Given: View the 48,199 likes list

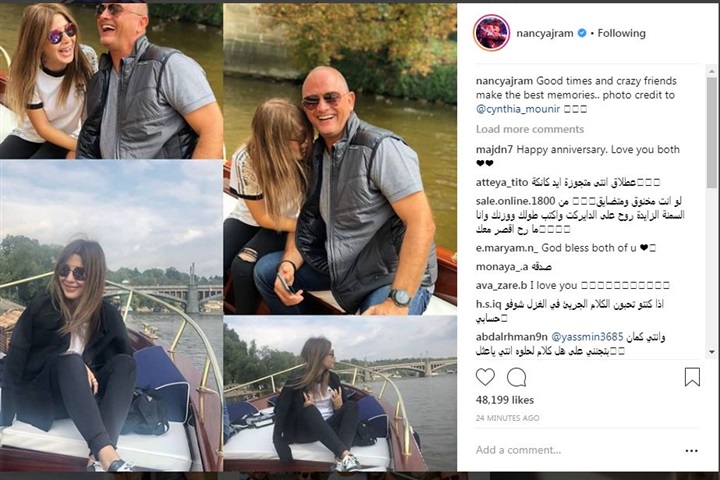Looking at the screenshot, I should coord(505,400).
